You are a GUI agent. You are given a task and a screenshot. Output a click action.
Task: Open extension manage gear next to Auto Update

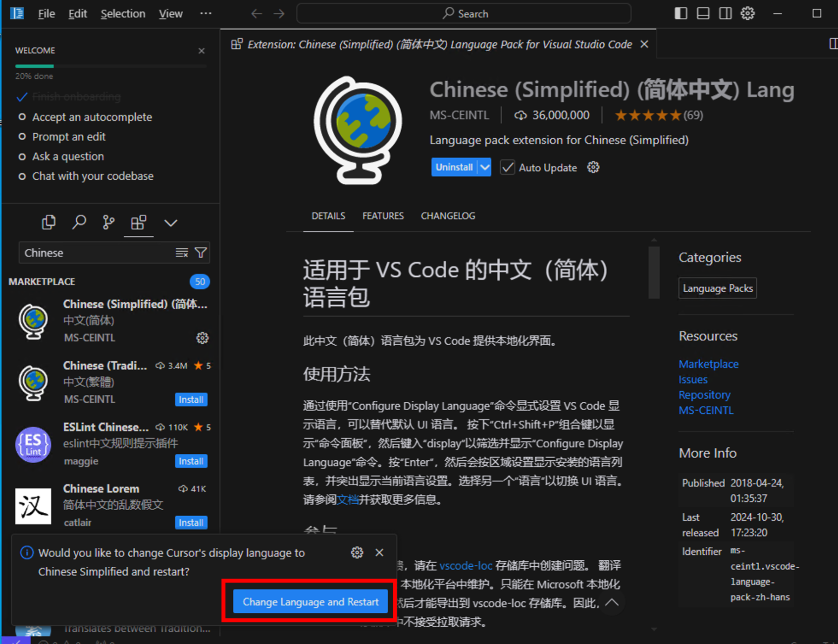coord(593,167)
